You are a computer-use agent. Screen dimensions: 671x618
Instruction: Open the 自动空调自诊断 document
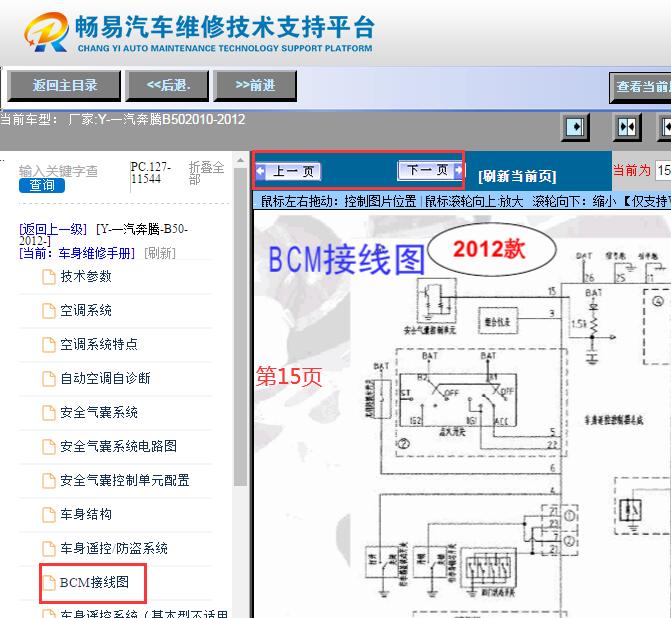[x=105, y=378]
